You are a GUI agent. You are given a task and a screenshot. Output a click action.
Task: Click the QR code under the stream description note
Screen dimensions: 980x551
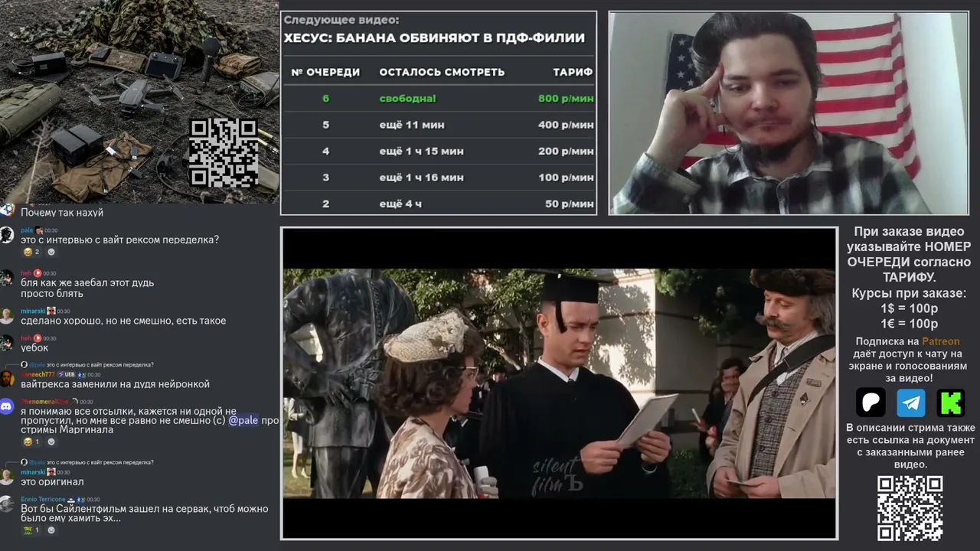910,508
